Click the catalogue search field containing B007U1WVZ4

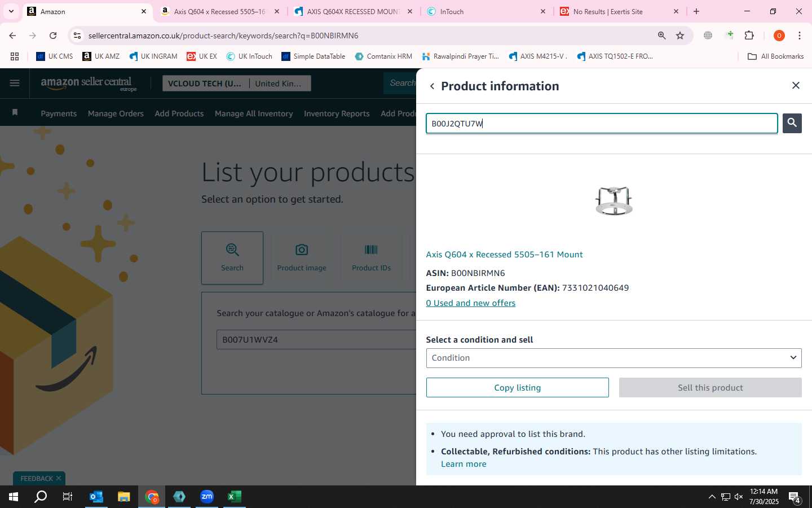(316, 340)
